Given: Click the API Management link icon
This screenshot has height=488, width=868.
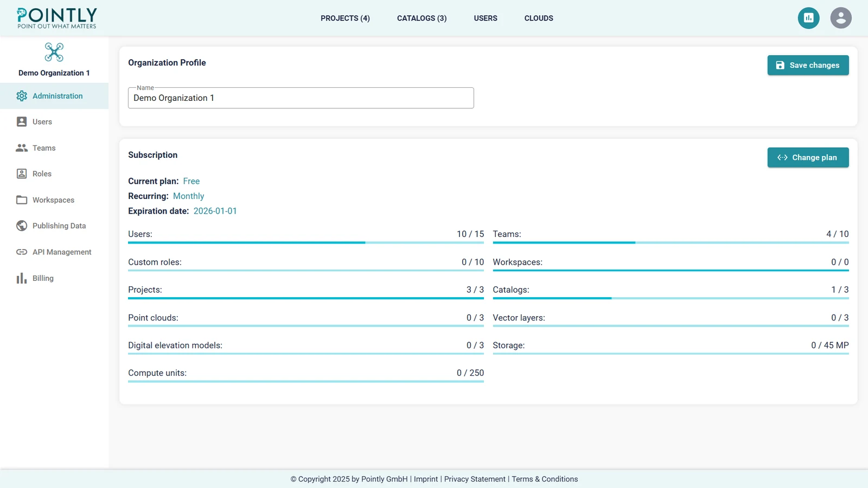Looking at the screenshot, I should click(22, 252).
